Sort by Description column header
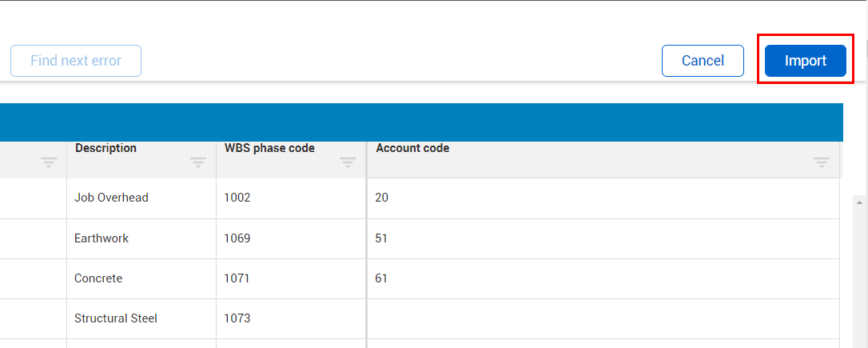The image size is (868, 348). pos(106,148)
